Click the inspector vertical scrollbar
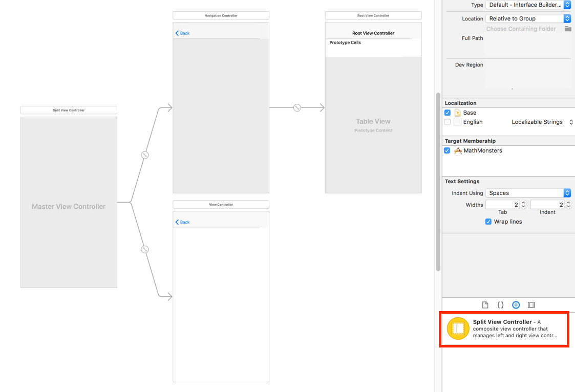Image resolution: width=575 pixels, height=392 pixels. pyautogui.click(x=438, y=182)
